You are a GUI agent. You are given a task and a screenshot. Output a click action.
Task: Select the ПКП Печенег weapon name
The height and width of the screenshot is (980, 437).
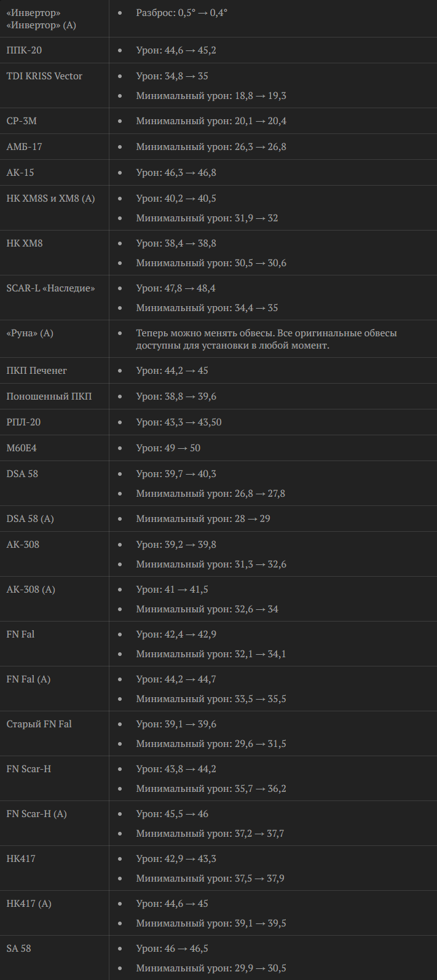pos(36,371)
